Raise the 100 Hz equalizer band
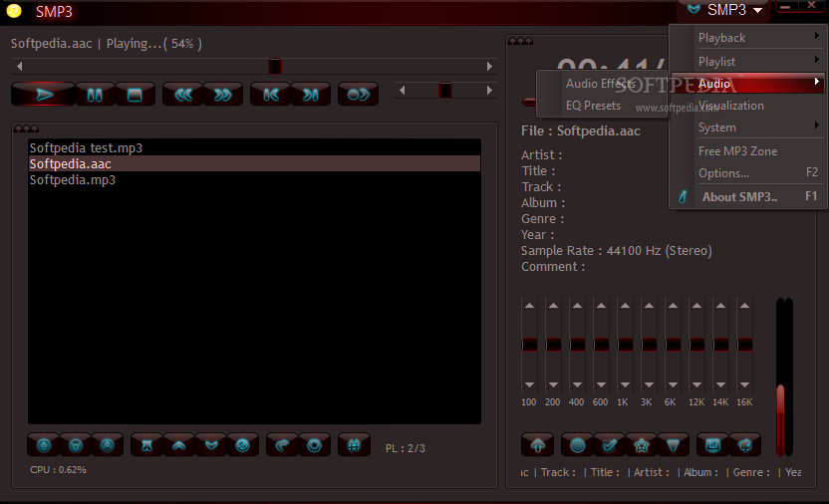The width and height of the screenshot is (829, 504). coord(529,306)
